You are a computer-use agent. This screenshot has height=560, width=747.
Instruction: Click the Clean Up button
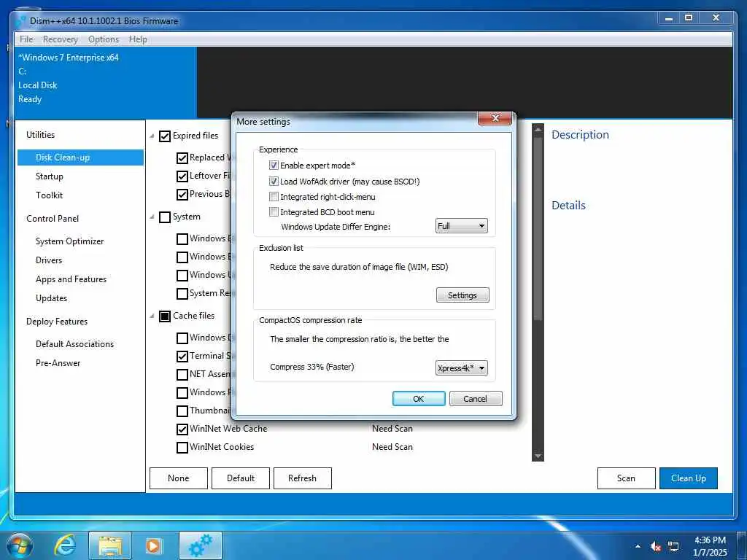(x=689, y=478)
